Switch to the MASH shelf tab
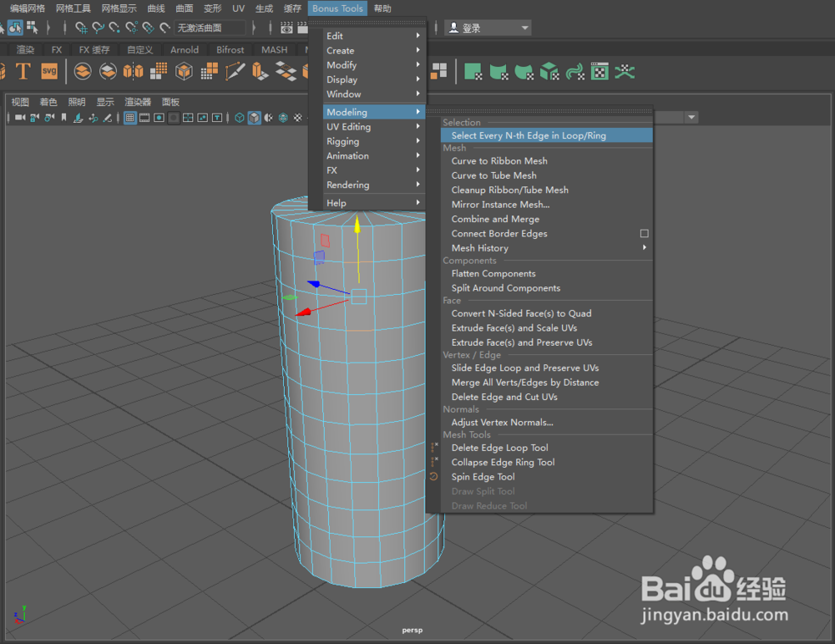 point(274,49)
